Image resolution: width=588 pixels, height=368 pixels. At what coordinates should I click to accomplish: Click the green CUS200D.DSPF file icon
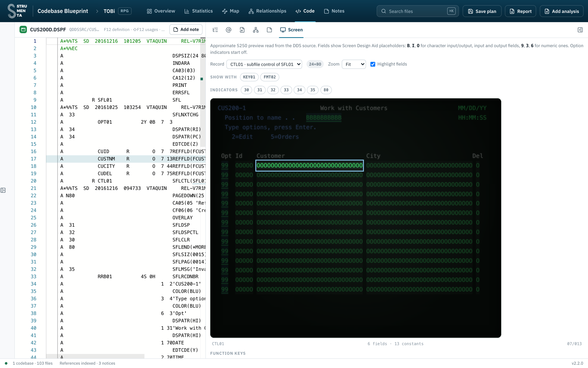pyautogui.click(x=23, y=29)
